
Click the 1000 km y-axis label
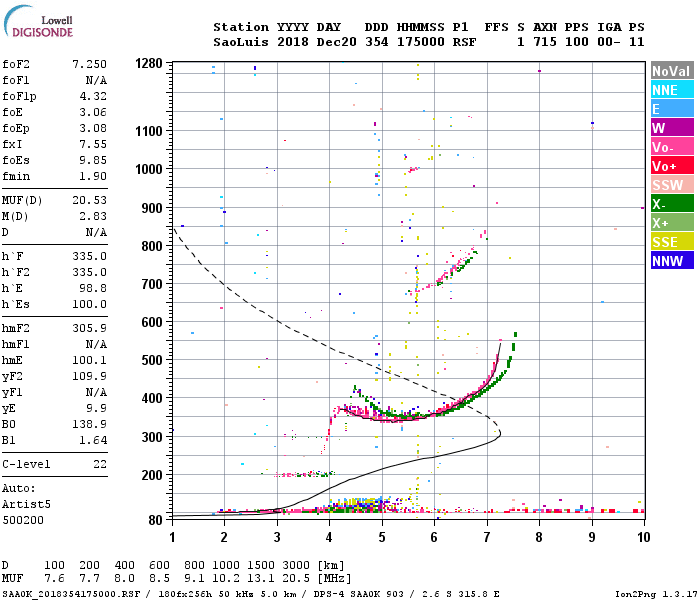(149, 169)
